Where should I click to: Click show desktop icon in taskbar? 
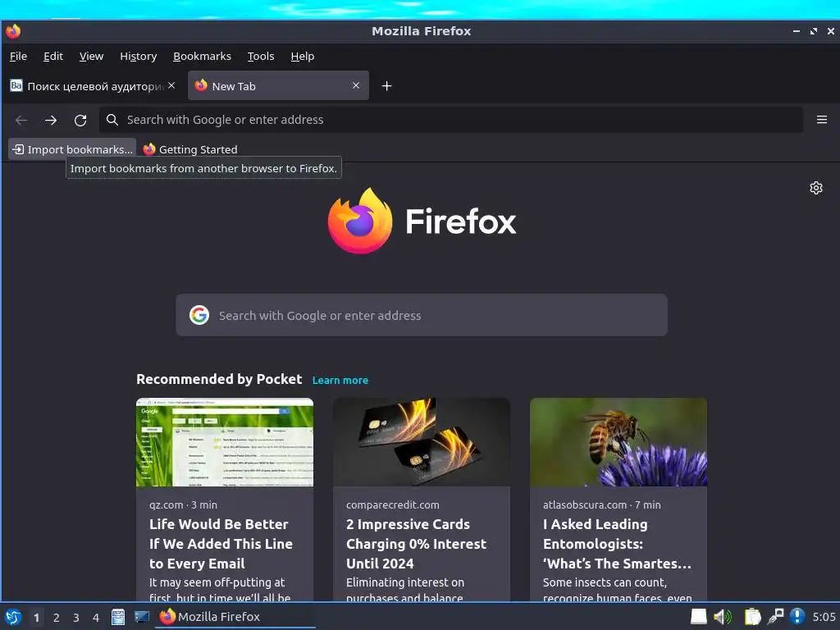point(141,617)
